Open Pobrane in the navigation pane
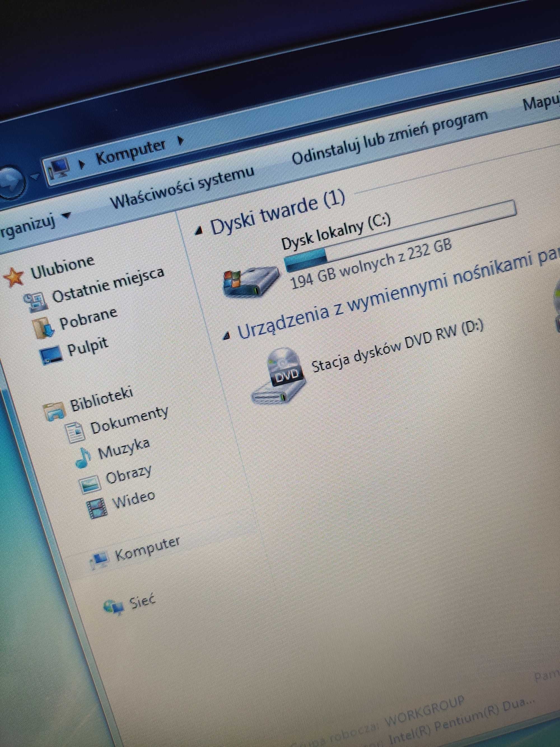 [x=88, y=318]
